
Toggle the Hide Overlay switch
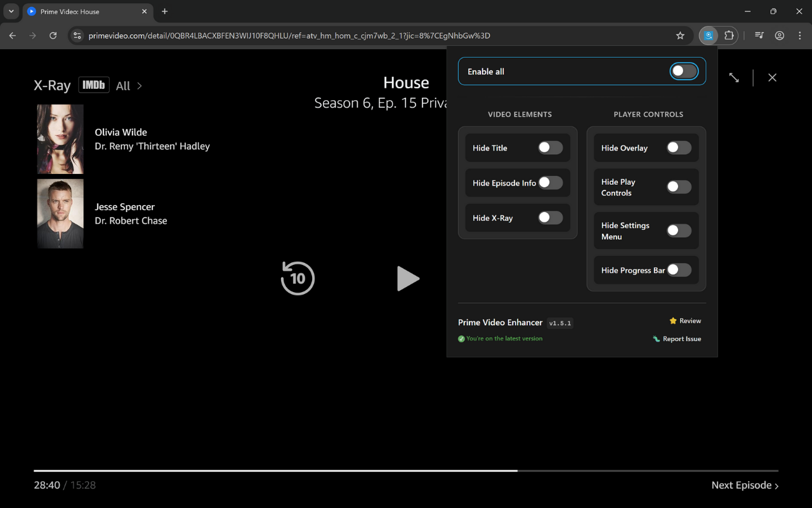coord(679,148)
